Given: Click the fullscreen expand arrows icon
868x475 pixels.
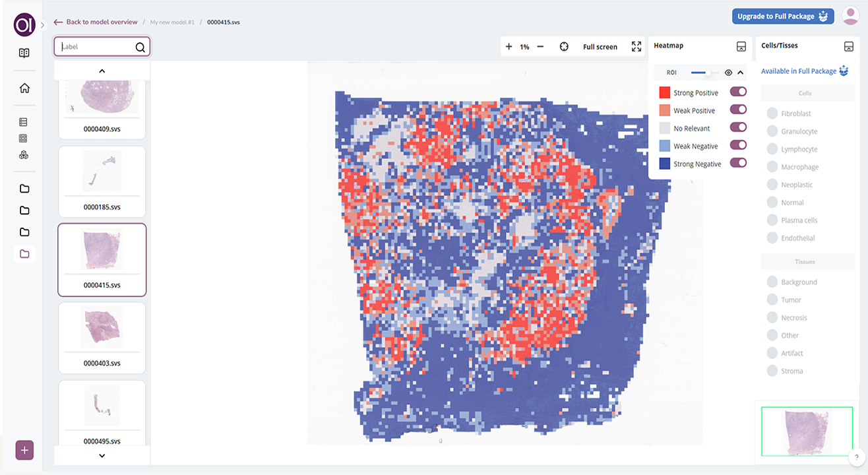Looking at the screenshot, I should click(x=636, y=47).
